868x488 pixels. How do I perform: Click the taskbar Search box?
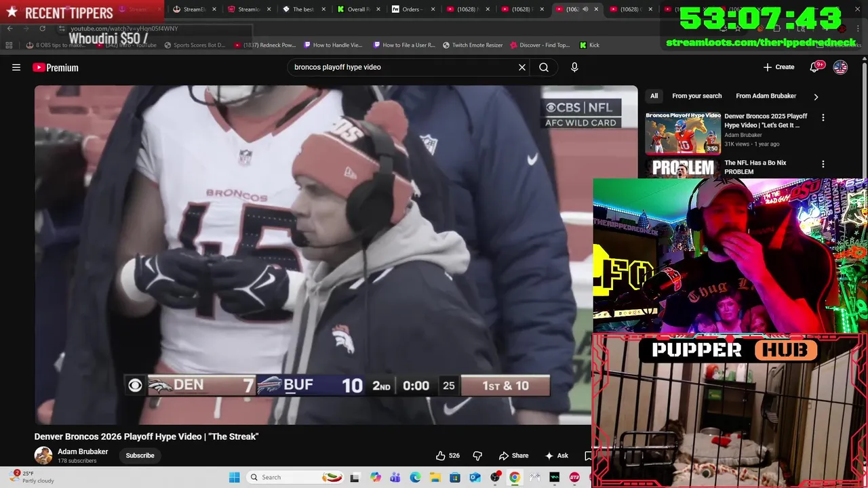point(295,477)
